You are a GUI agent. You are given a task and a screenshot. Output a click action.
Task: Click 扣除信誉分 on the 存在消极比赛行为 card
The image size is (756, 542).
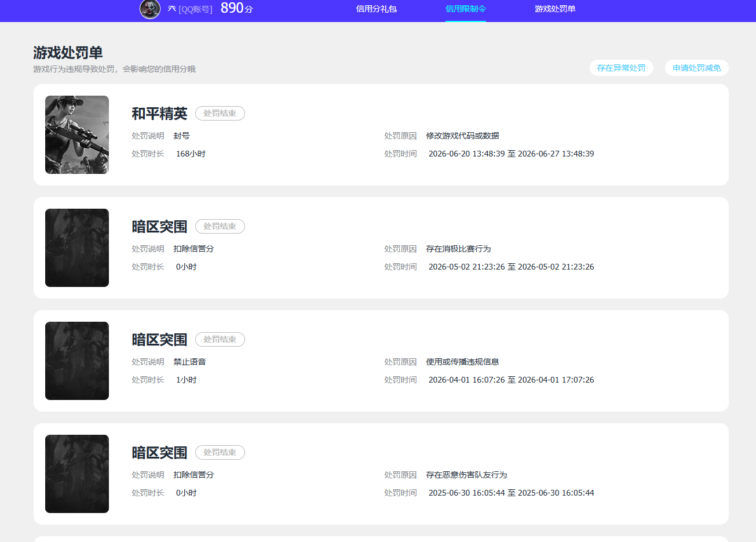[193, 249]
